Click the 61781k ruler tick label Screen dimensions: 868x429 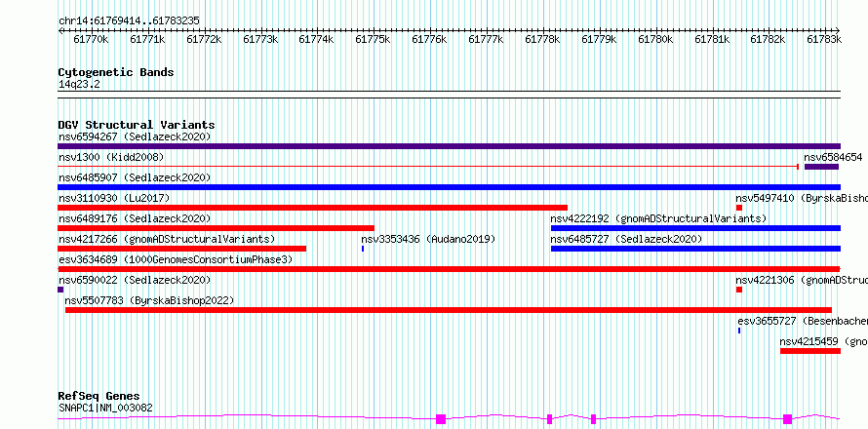pos(712,39)
